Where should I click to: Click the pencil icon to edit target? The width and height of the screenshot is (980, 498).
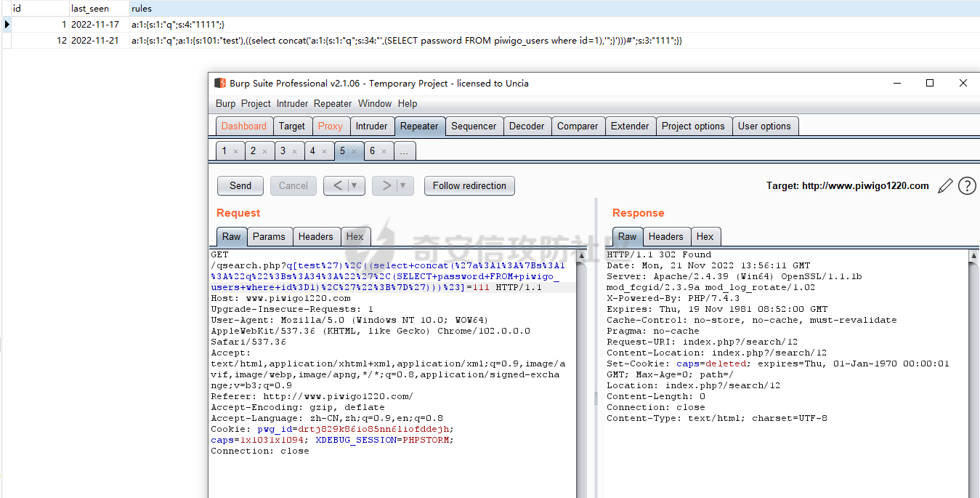tap(945, 186)
